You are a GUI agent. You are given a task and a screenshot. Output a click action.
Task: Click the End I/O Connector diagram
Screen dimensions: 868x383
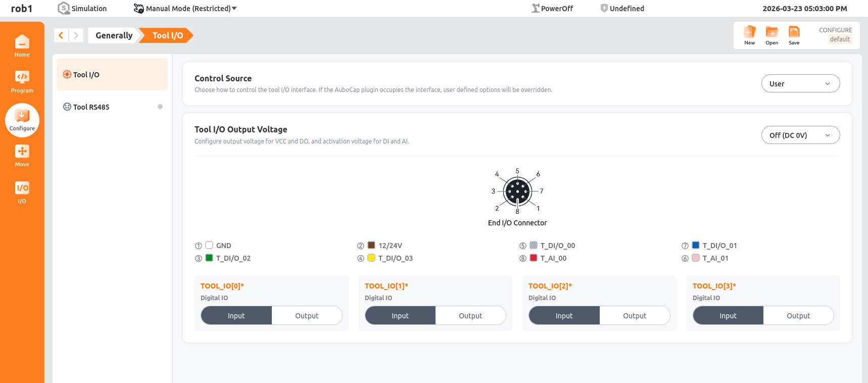517,191
